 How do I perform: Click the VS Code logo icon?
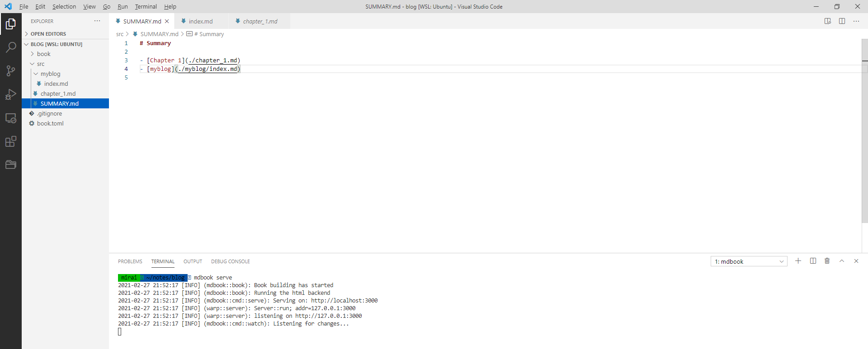tap(8, 6)
